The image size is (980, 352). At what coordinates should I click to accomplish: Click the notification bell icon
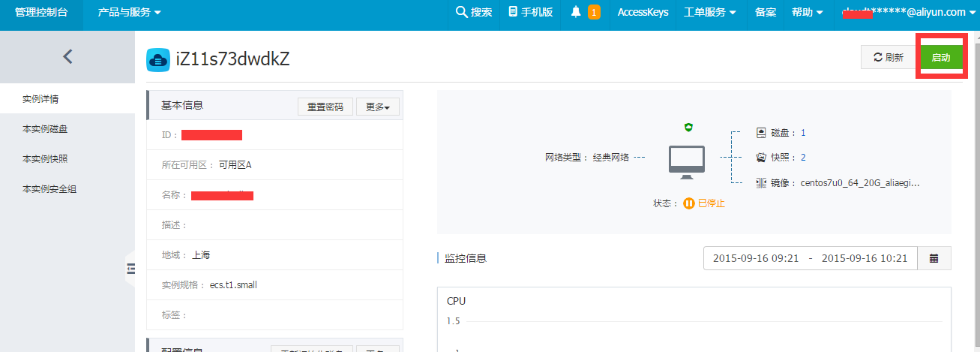tap(576, 12)
